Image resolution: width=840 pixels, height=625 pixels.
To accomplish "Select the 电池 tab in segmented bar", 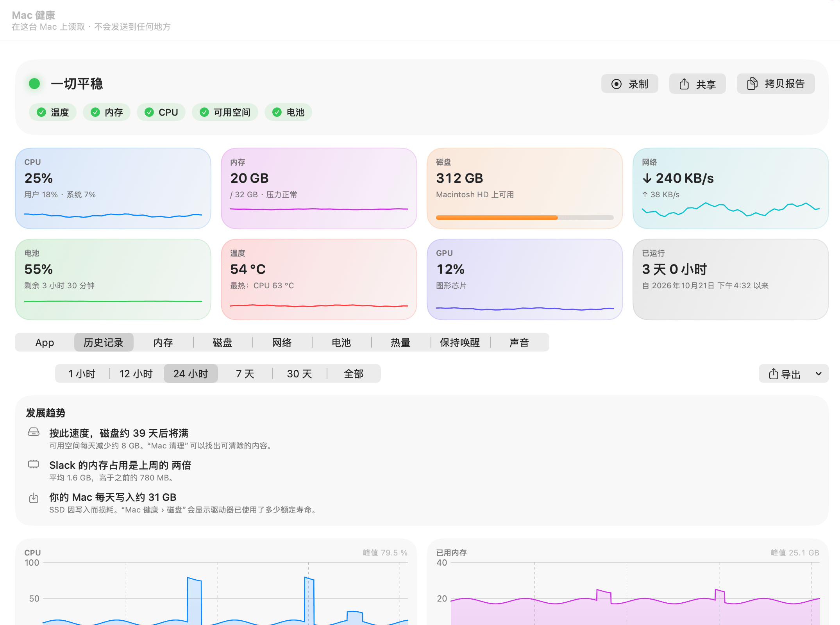I will click(341, 343).
